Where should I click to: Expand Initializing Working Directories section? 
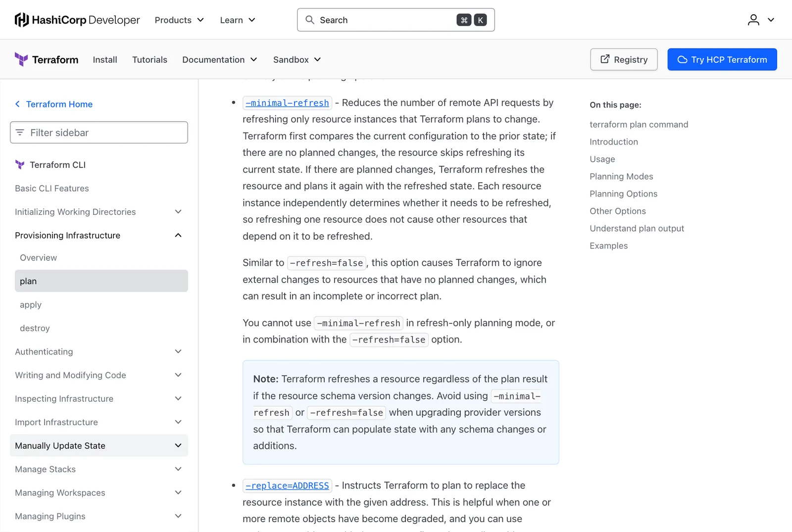point(99,212)
